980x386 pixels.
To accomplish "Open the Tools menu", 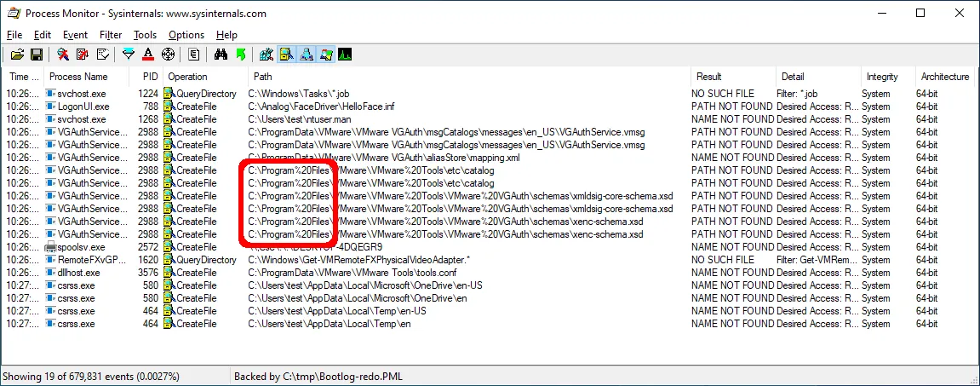I will click(x=145, y=35).
